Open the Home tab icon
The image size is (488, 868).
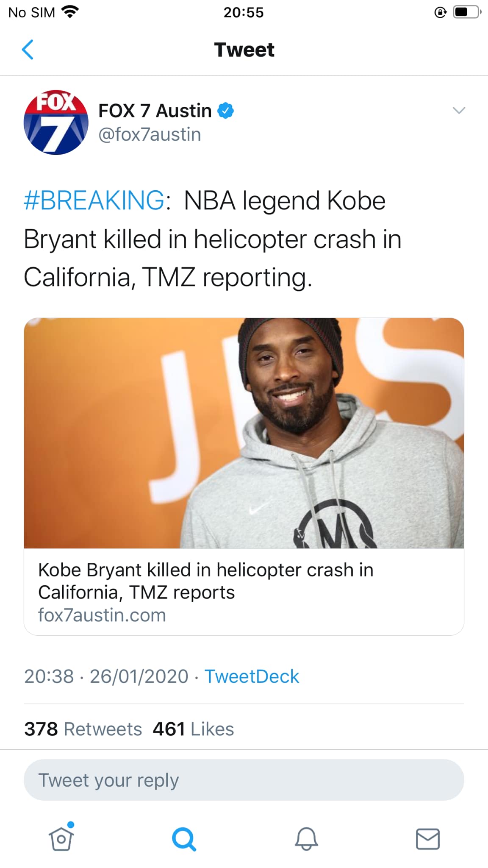(x=62, y=837)
